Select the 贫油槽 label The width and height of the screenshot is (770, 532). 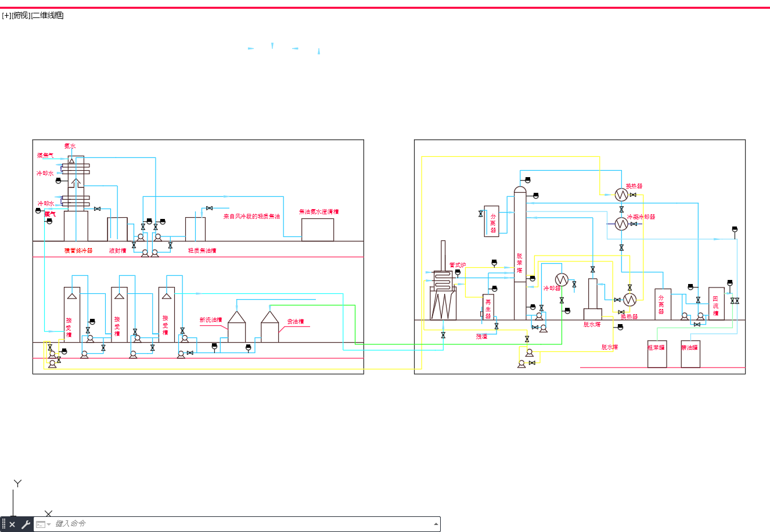point(296,322)
